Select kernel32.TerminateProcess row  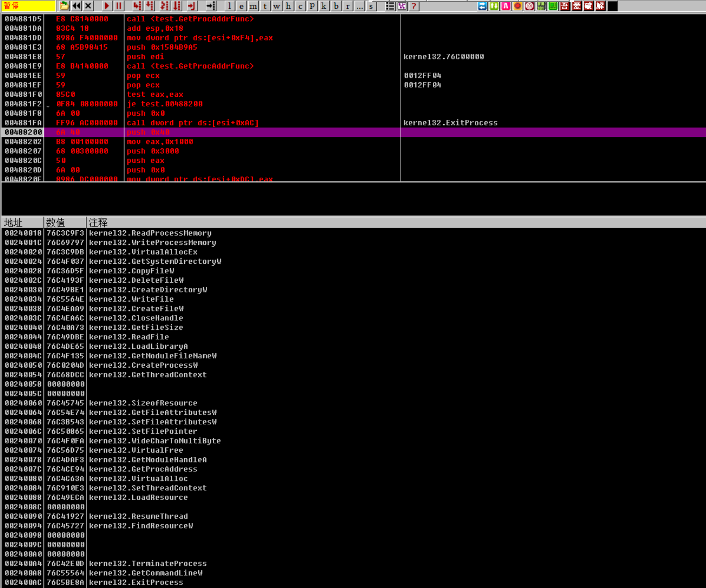click(353, 563)
